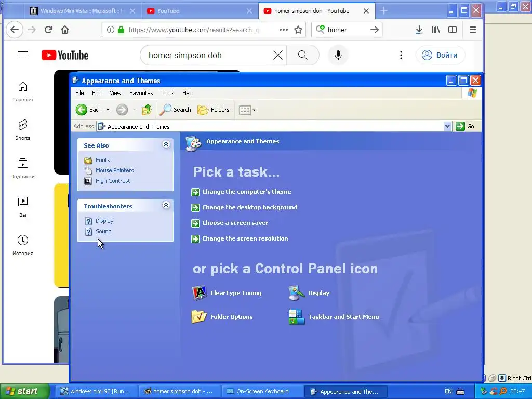Viewport: 532px width, 399px height.
Task: Click Firefox back navigation button
Action: point(14,30)
